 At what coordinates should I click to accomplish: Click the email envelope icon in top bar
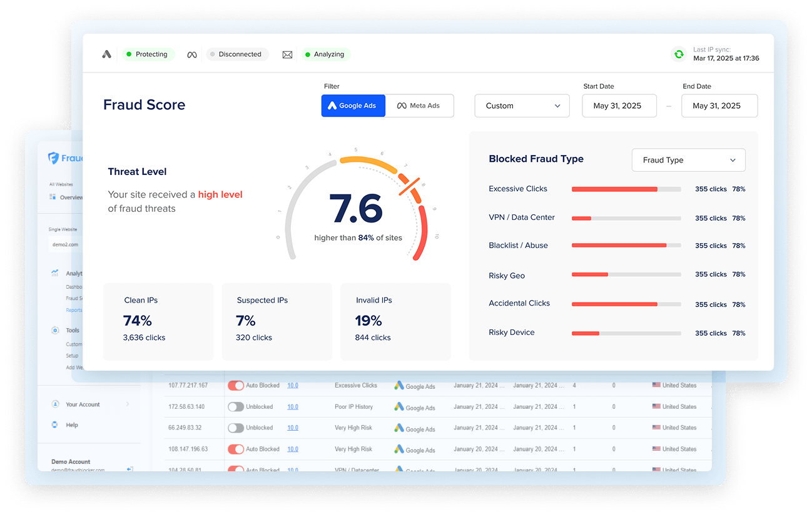click(x=287, y=55)
